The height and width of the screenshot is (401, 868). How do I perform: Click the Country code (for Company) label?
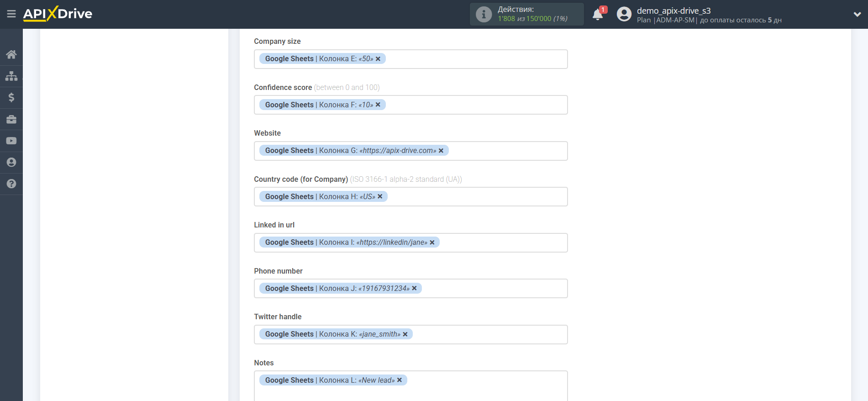(301, 179)
